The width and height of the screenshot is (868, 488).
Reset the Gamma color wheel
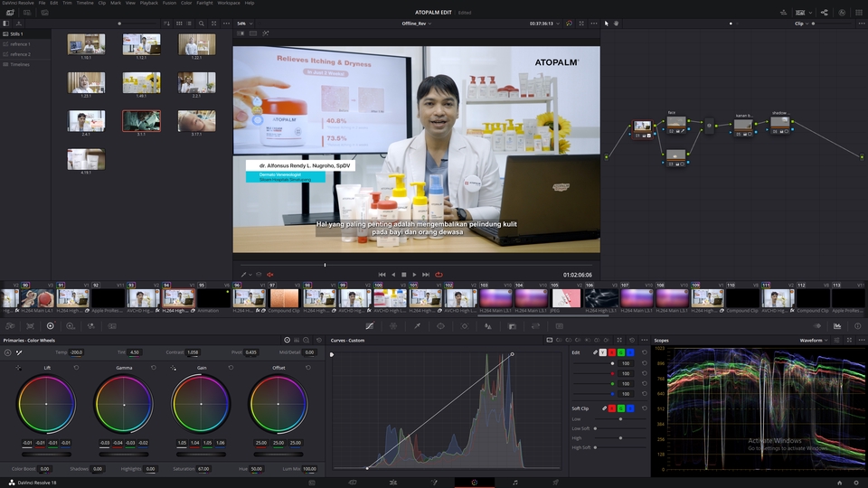point(154,368)
